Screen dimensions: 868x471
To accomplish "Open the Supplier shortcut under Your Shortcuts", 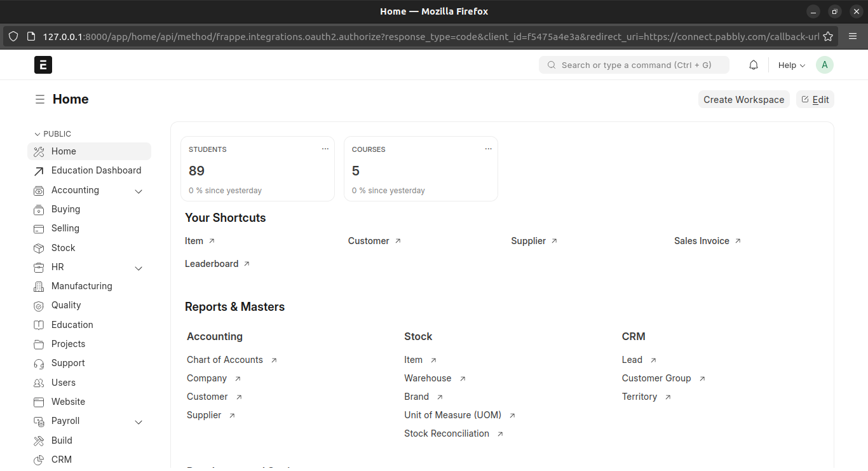I will point(534,241).
